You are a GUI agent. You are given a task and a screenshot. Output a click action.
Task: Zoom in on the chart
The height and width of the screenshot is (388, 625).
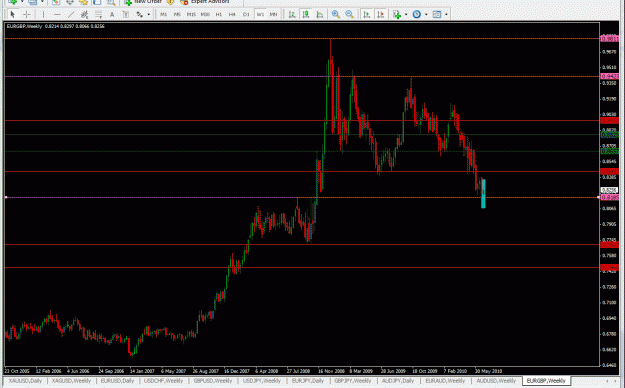coord(336,14)
